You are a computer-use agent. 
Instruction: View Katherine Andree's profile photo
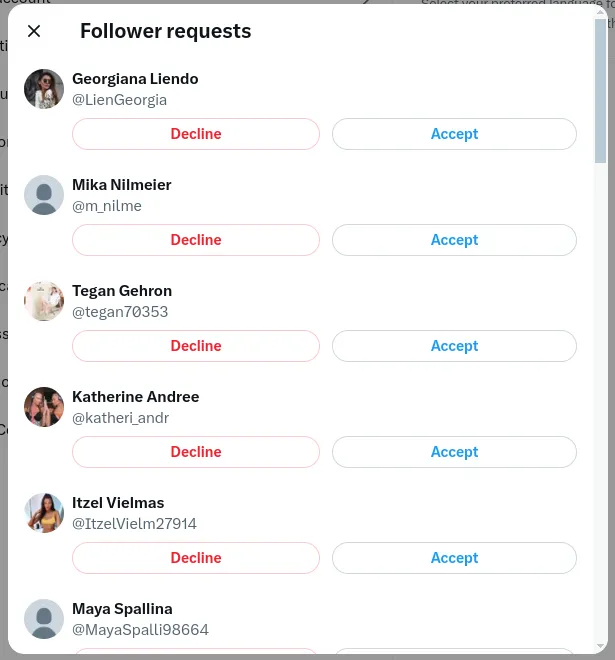click(x=44, y=407)
